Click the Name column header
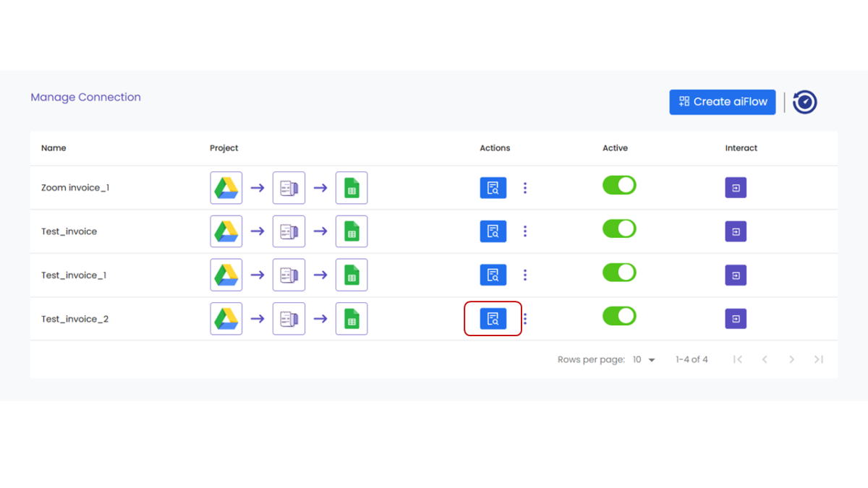Image resolution: width=868 pixels, height=488 pixels. [54, 148]
